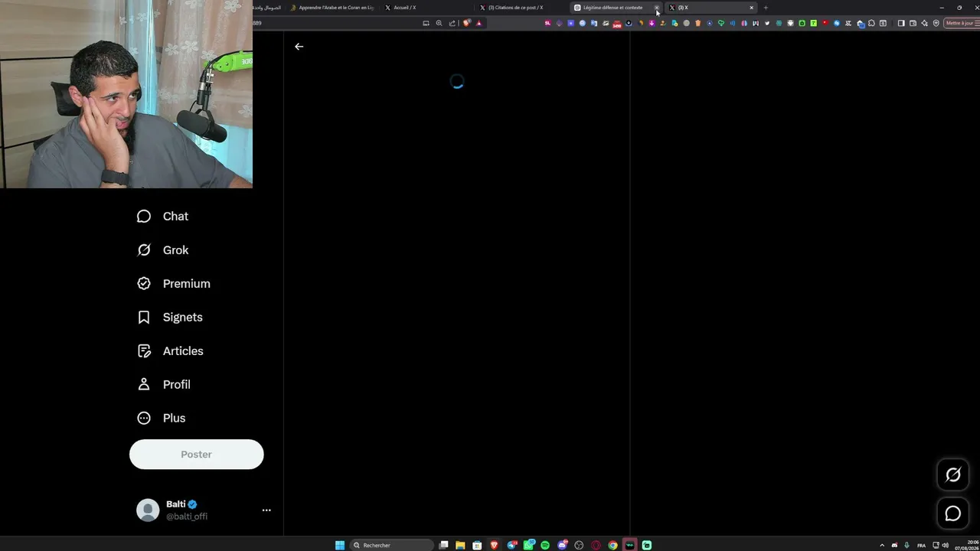Click the Brave Shields lion icon
The height and width of the screenshot is (551, 980).
point(466,23)
